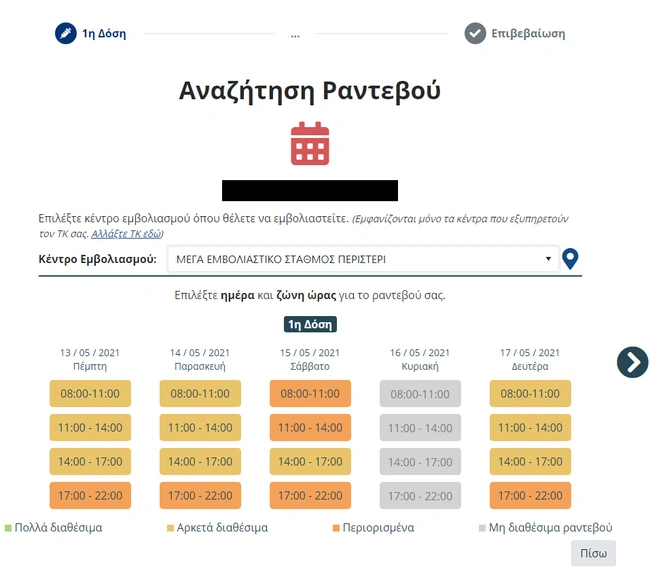
Task: Click the 1η Δόση dark badge
Action: (x=310, y=324)
